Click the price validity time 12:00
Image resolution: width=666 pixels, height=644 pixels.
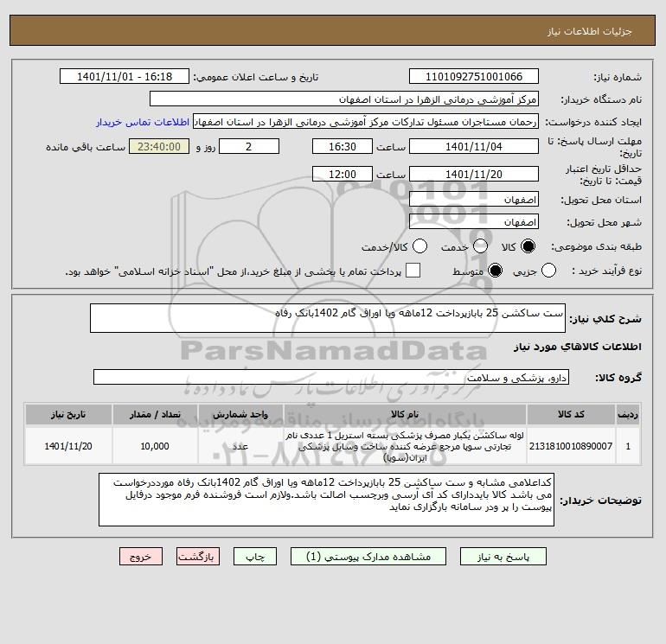pos(343,174)
